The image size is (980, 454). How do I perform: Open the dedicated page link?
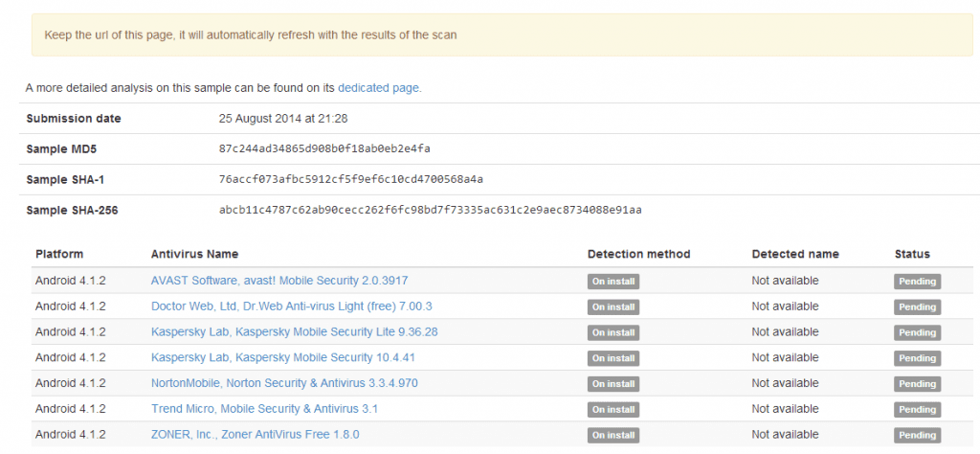pos(379,87)
